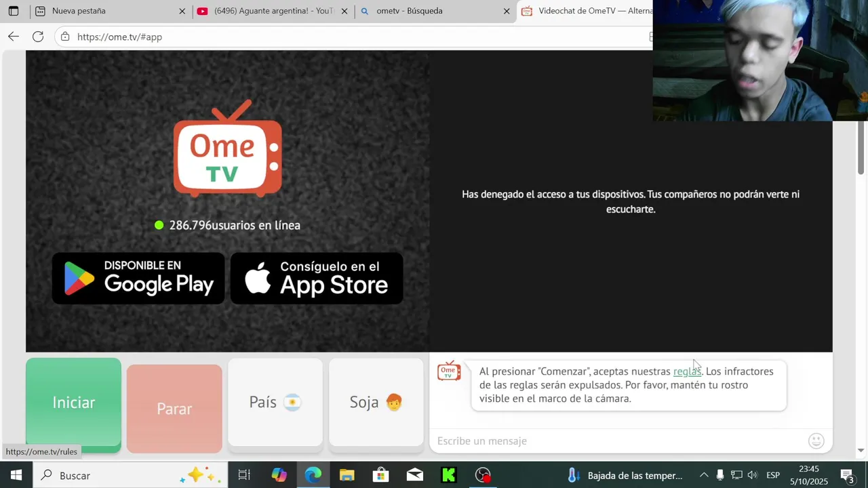
Task: Click the 286.796 usuarios en línea text
Action: tap(235, 225)
